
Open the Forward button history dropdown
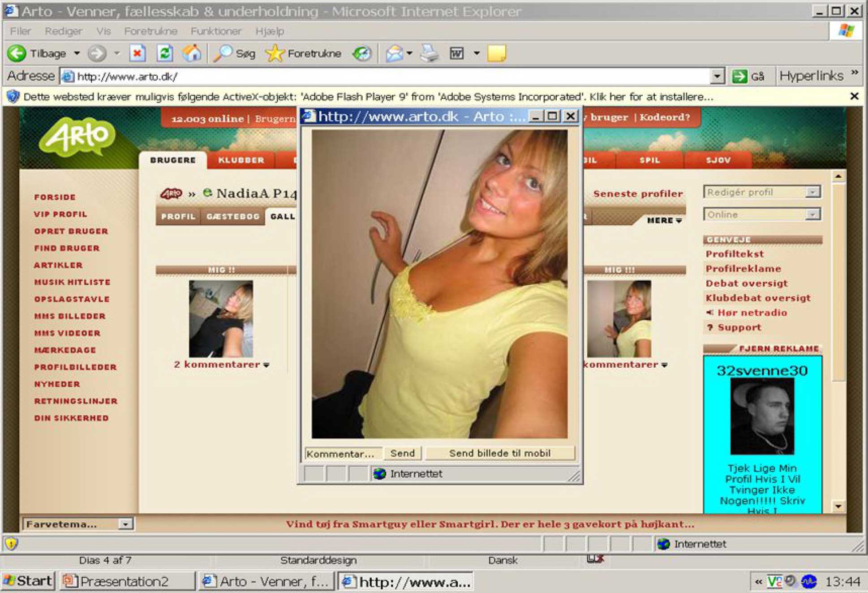pyautogui.click(x=117, y=53)
